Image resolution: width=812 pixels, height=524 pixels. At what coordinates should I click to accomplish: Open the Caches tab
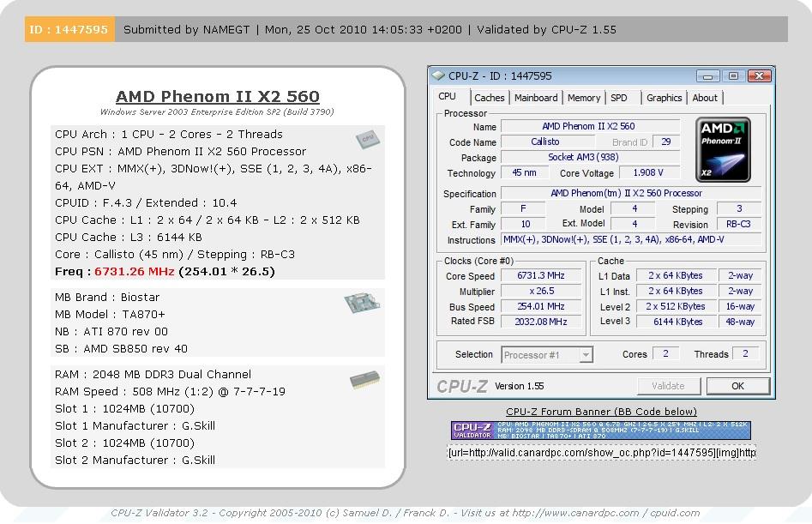(490, 98)
